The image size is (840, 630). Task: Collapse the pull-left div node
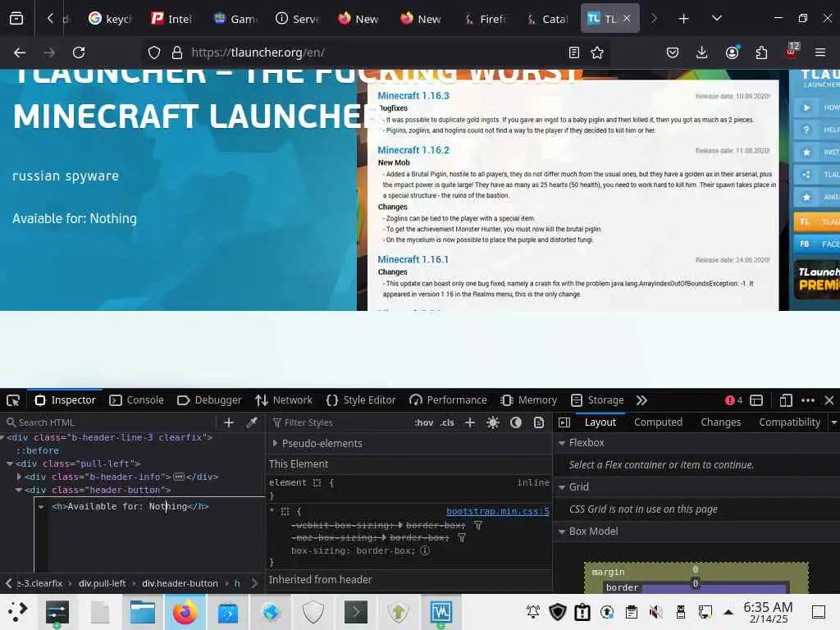click(10, 463)
